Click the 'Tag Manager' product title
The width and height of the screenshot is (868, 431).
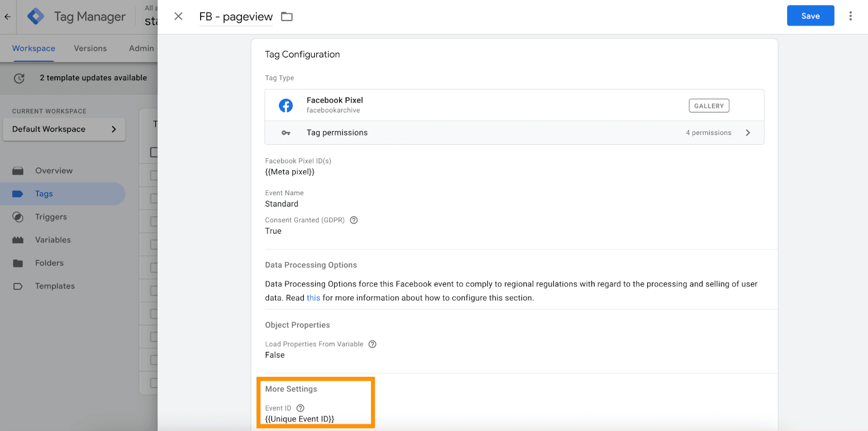click(x=90, y=17)
